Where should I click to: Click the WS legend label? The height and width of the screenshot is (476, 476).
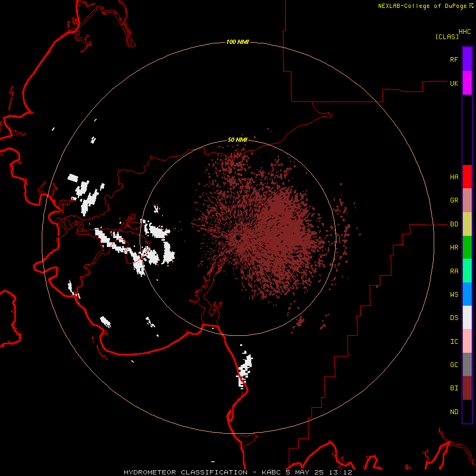click(454, 294)
